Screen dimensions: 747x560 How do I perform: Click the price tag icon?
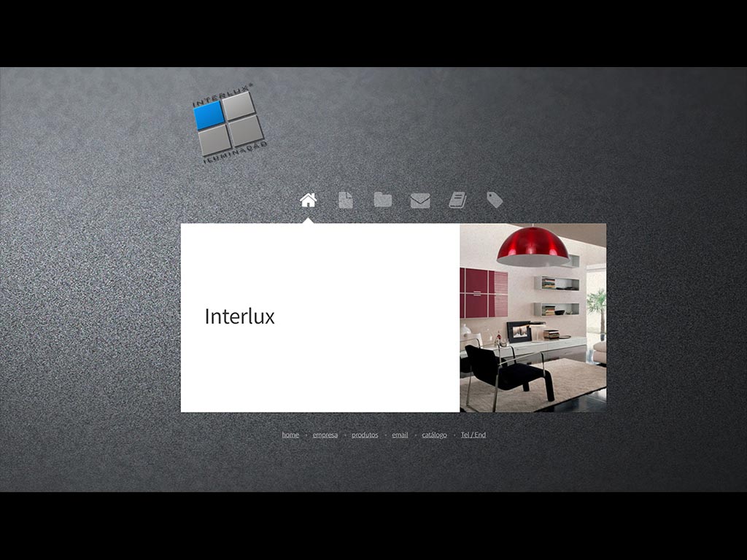[495, 200]
